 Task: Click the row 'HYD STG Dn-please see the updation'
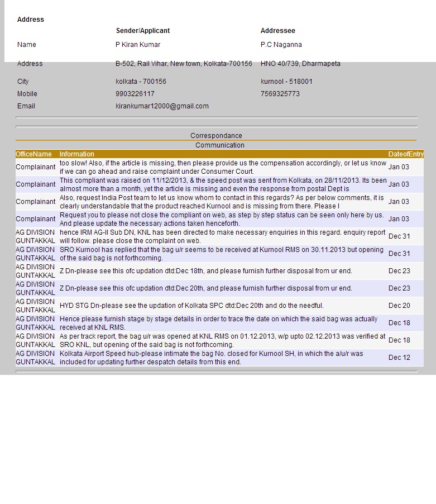point(219,306)
